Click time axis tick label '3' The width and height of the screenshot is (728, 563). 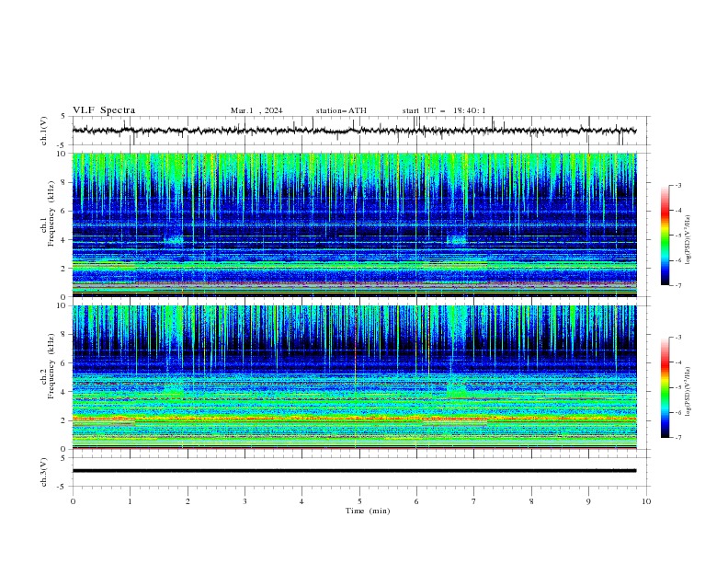pyautogui.click(x=245, y=501)
